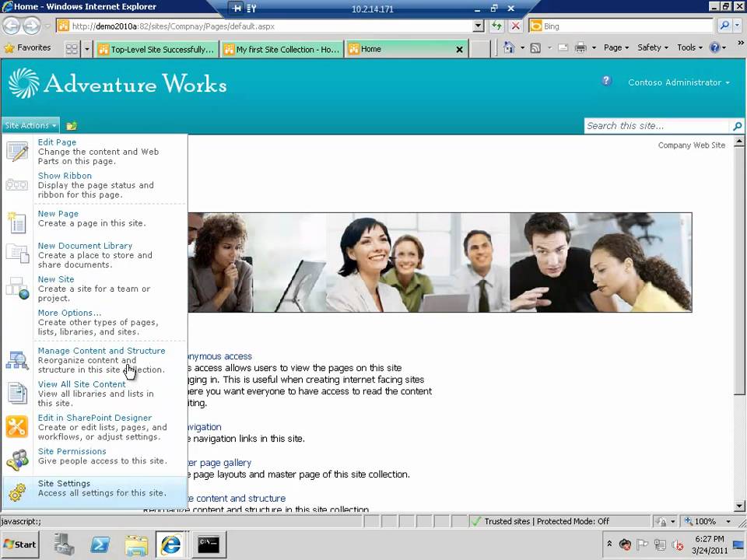747x560 pixels.
Task: Click the Show Ribbon icon
Action: click(16, 185)
